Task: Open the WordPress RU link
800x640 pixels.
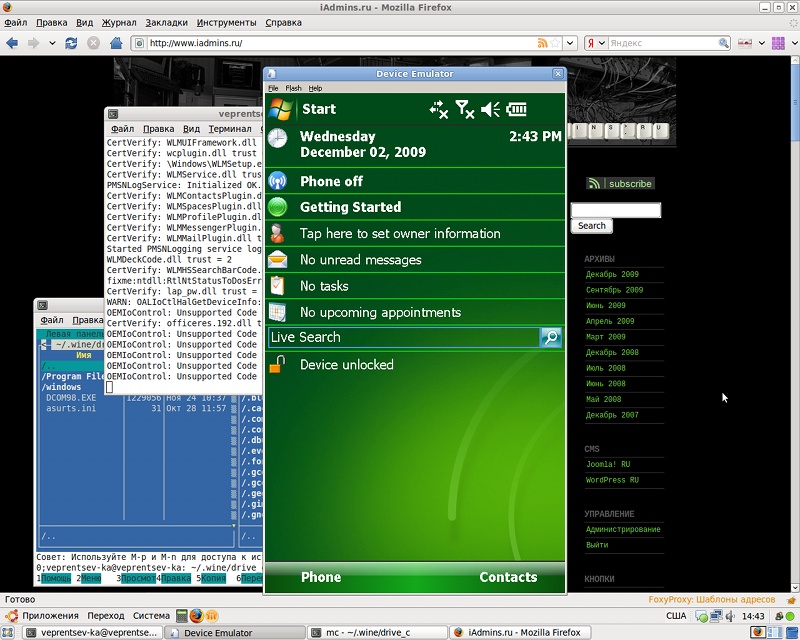Action: (612, 480)
